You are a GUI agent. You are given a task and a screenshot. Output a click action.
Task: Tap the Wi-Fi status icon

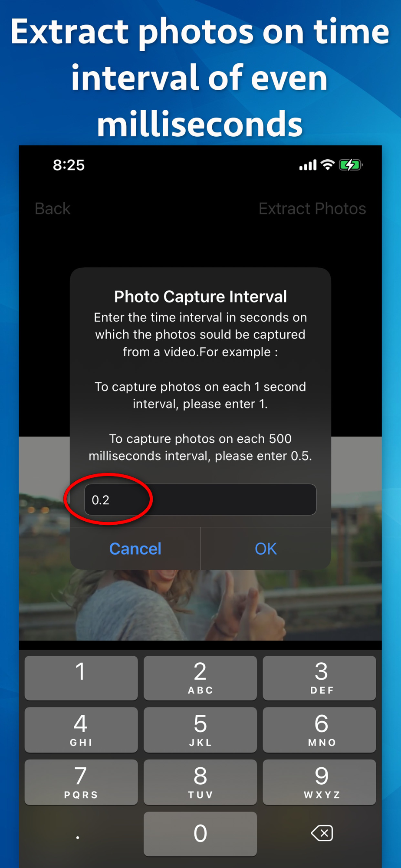pos(328,164)
